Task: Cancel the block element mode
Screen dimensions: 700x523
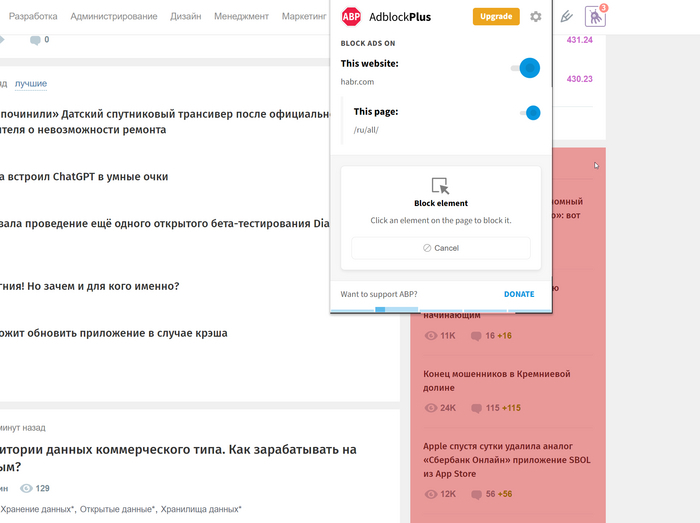Action: [x=441, y=248]
